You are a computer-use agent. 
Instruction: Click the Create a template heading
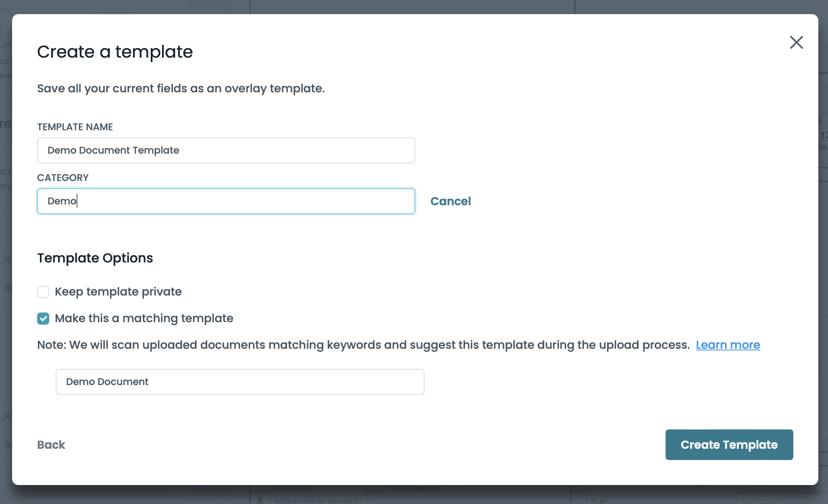point(115,52)
